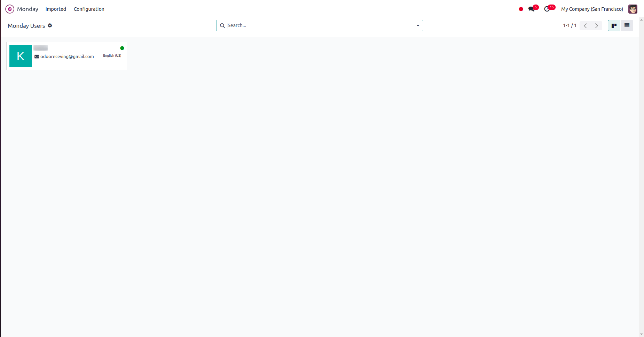The width and height of the screenshot is (644, 337).
Task: Open My Company (San Francisco) switcher
Action: [592, 9]
